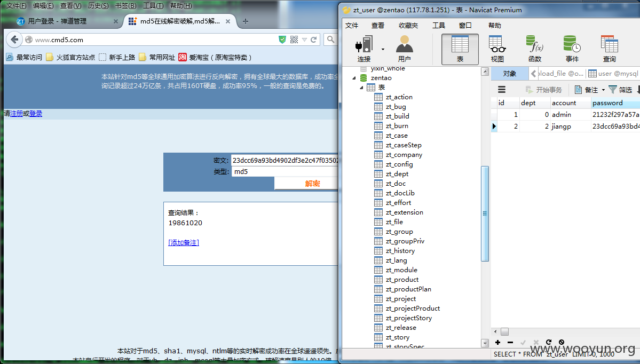Click the 注册 register link

coord(17,114)
